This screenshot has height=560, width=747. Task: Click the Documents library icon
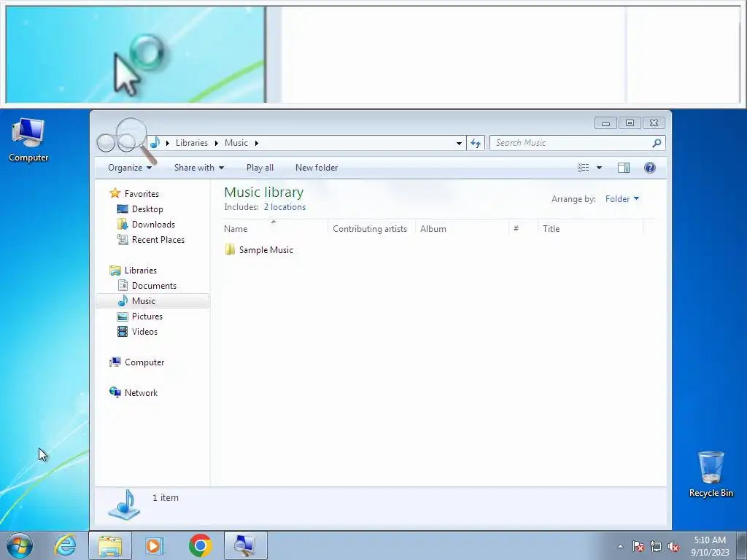coord(123,285)
